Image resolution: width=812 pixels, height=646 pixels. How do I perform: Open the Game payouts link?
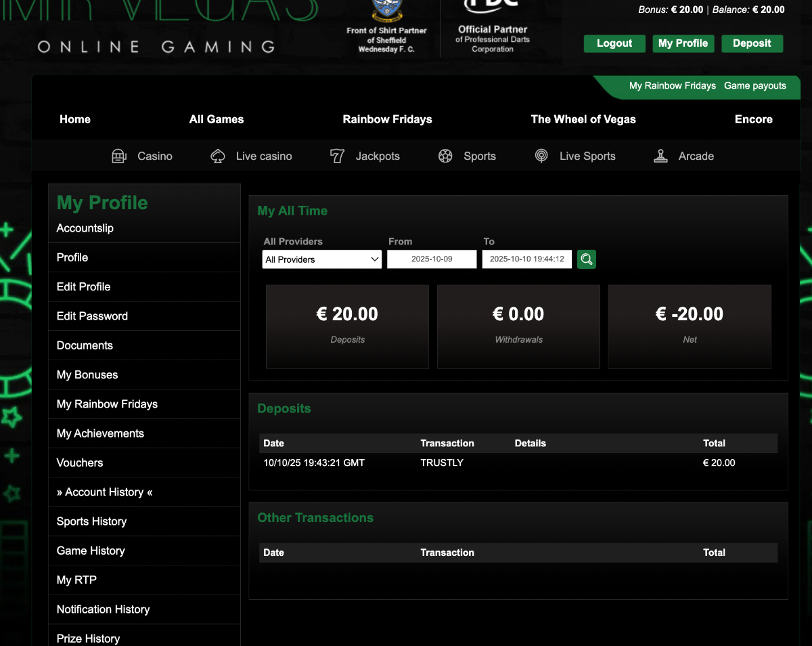coord(755,86)
